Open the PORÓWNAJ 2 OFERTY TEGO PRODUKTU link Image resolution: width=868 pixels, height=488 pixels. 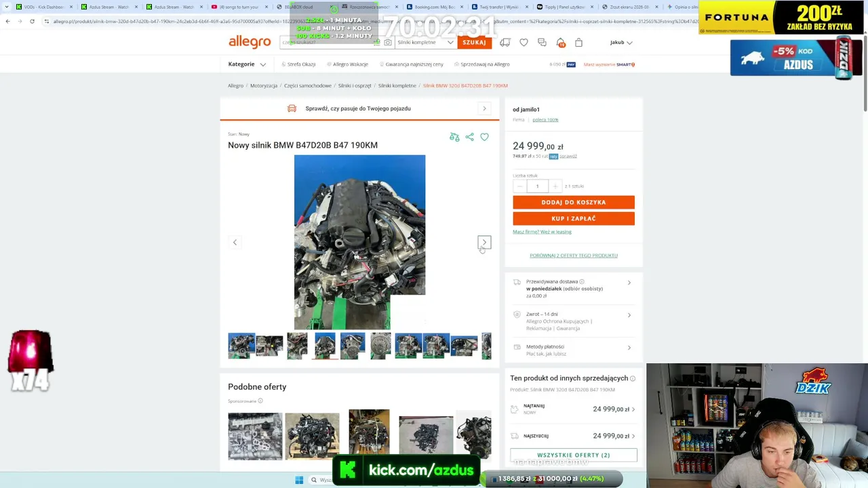[x=574, y=256]
